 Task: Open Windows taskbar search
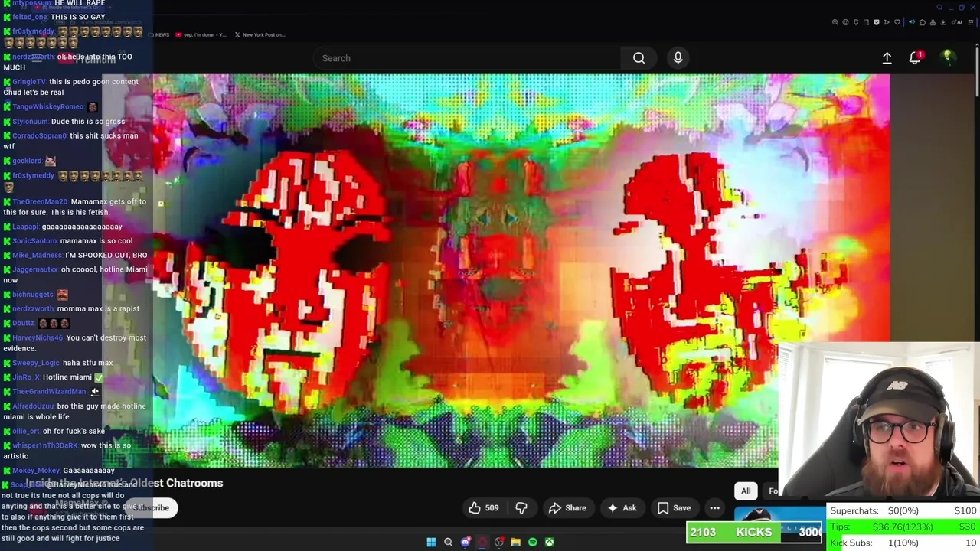(x=448, y=542)
